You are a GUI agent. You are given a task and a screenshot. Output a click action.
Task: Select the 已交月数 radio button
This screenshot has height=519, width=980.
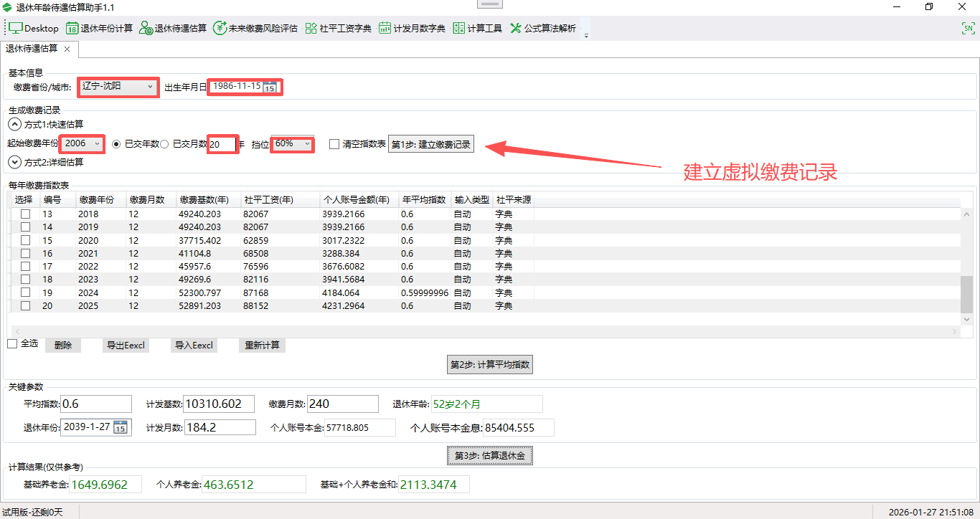(164, 144)
